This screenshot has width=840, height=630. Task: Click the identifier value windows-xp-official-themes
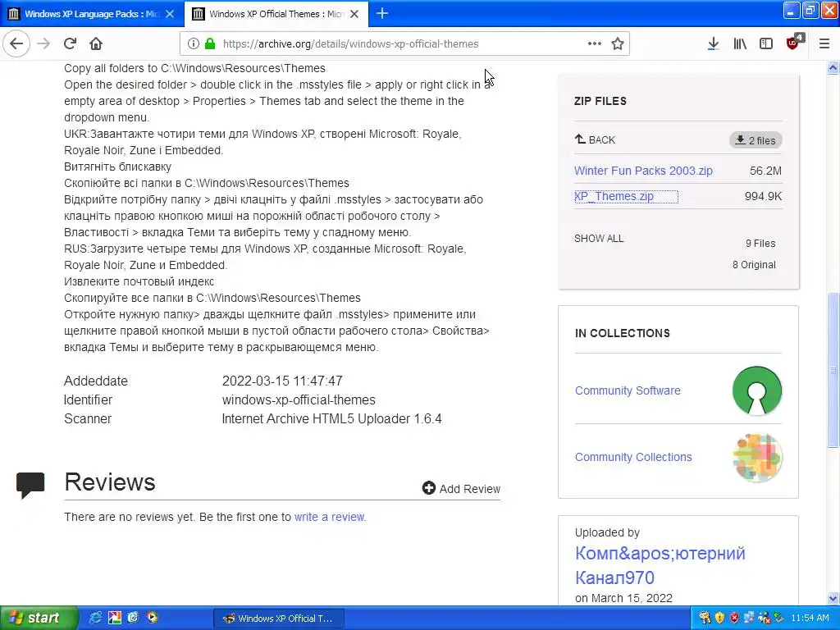299,399
